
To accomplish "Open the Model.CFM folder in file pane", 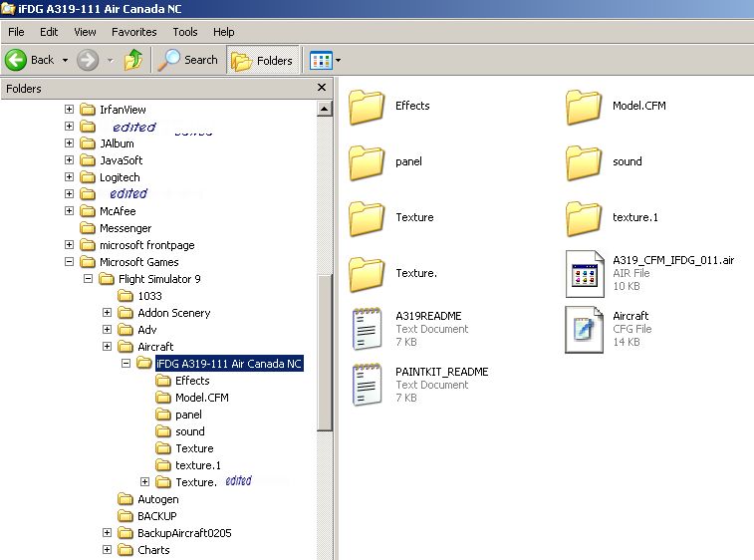I will [x=584, y=107].
